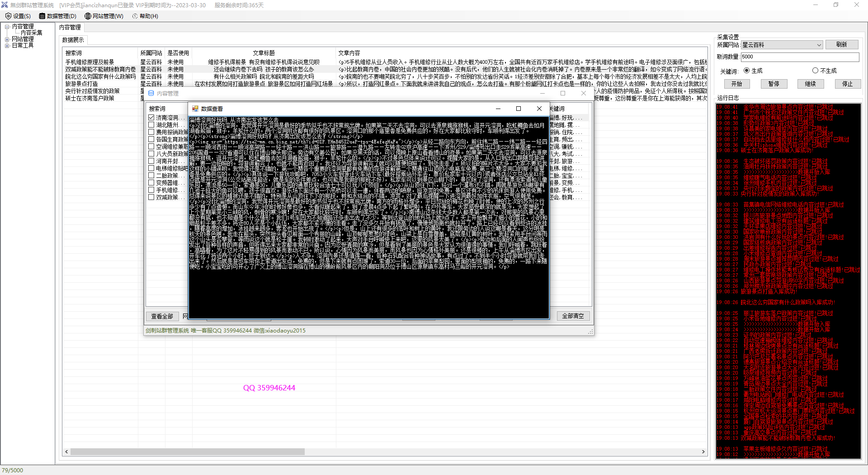
Task: Collapse the 内容管理 tree node
Action: tap(7, 27)
